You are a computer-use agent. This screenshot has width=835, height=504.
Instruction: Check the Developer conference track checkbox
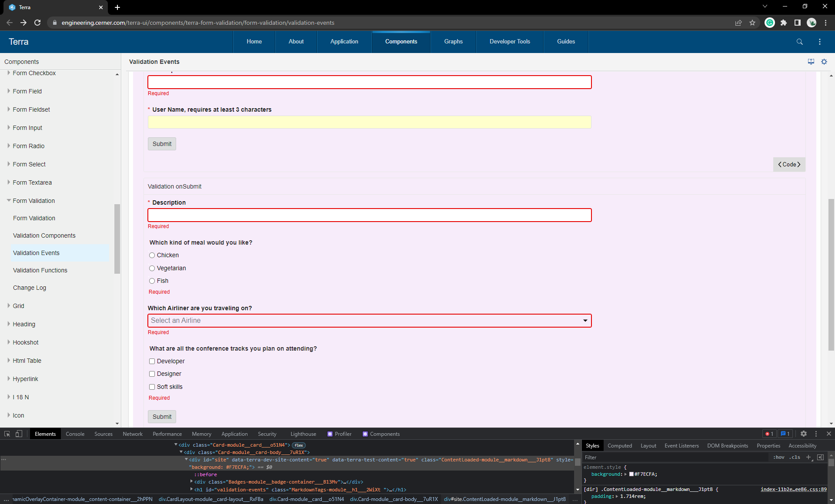(x=152, y=361)
